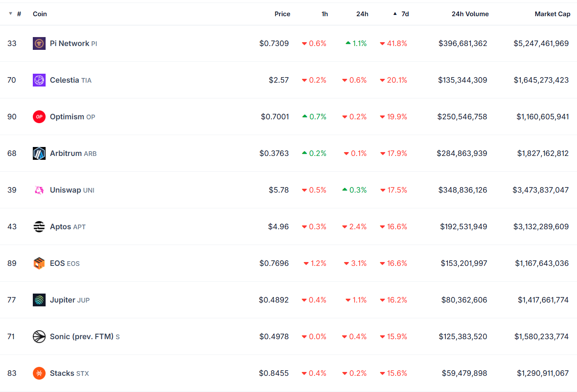The width and height of the screenshot is (577, 392).
Task: Click Jupiter 24h volume $80,362,606
Action: point(464,300)
